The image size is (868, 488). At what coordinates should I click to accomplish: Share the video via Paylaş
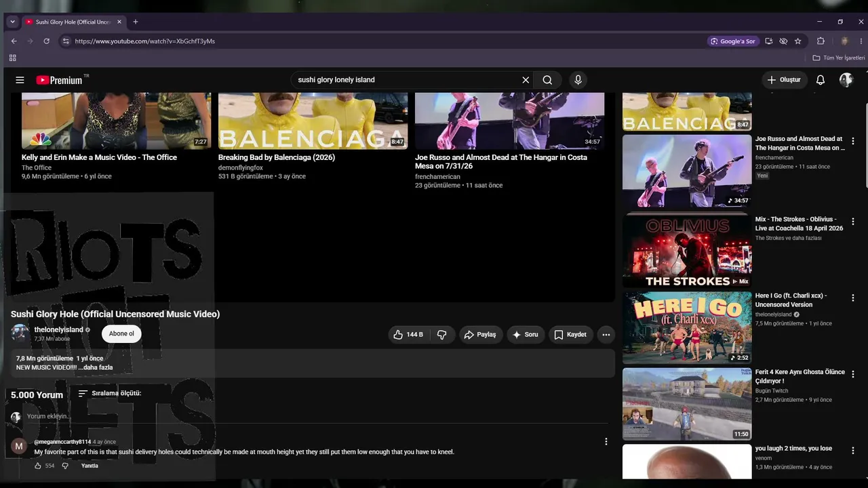click(480, 334)
